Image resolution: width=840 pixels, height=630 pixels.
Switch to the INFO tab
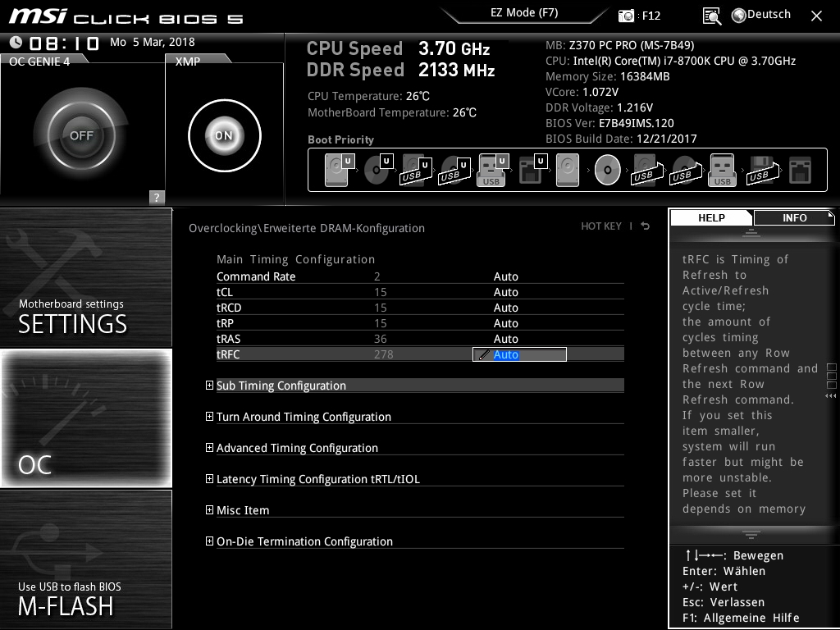(794, 218)
